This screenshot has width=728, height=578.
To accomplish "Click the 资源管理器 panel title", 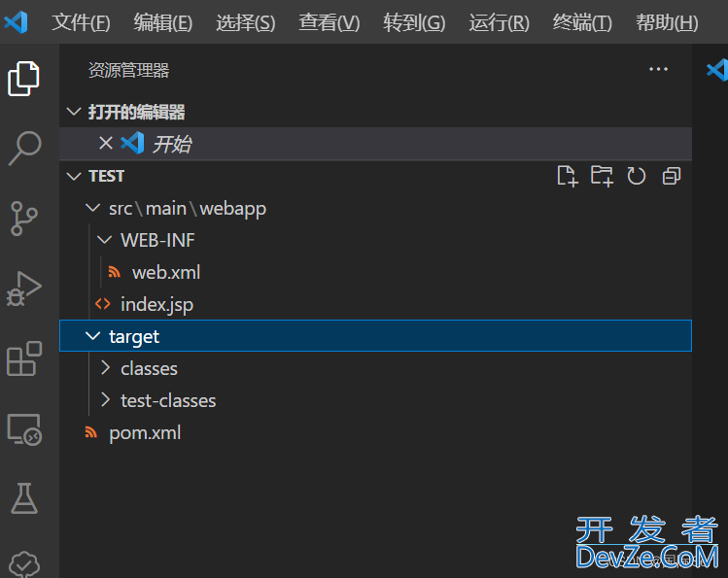I will click(x=128, y=70).
